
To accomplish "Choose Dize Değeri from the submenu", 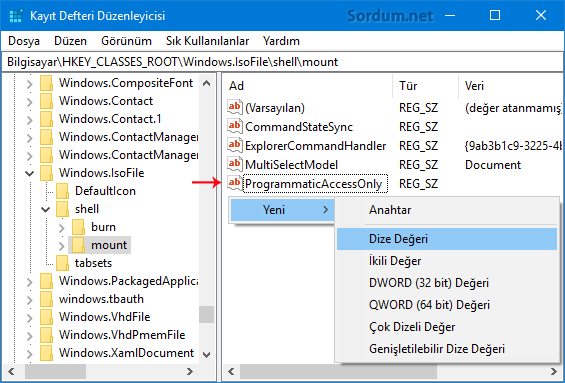I will pos(447,239).
